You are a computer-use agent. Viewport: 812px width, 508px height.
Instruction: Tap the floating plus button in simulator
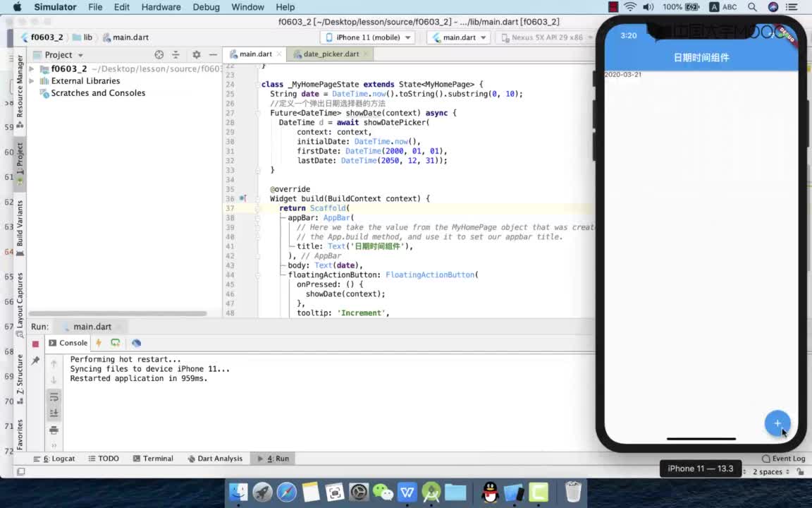[777, 423]
